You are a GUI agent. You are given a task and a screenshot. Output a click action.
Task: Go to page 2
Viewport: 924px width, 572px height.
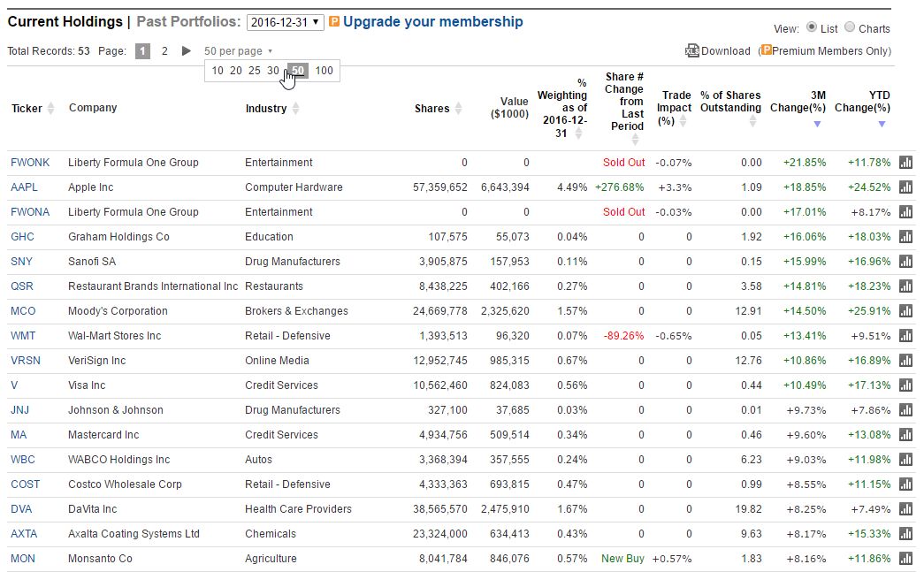pyautogui.click(x=164, y=51)
